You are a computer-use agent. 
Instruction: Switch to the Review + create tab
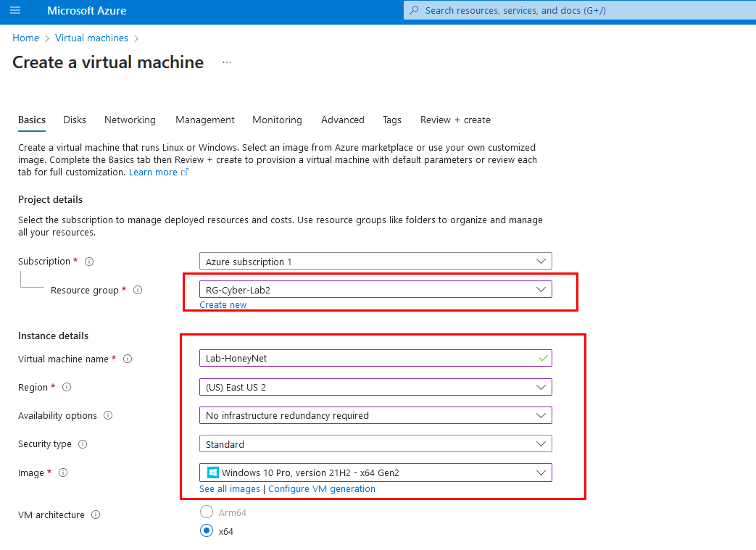tap(455, 120)
